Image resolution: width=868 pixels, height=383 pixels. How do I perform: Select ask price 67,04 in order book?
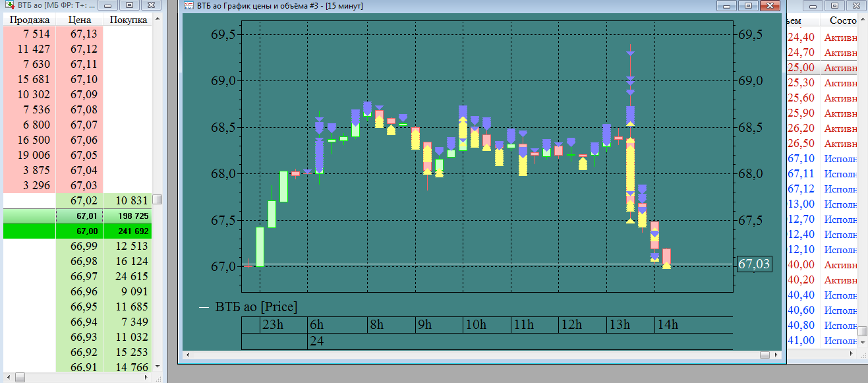coord(84,170)
